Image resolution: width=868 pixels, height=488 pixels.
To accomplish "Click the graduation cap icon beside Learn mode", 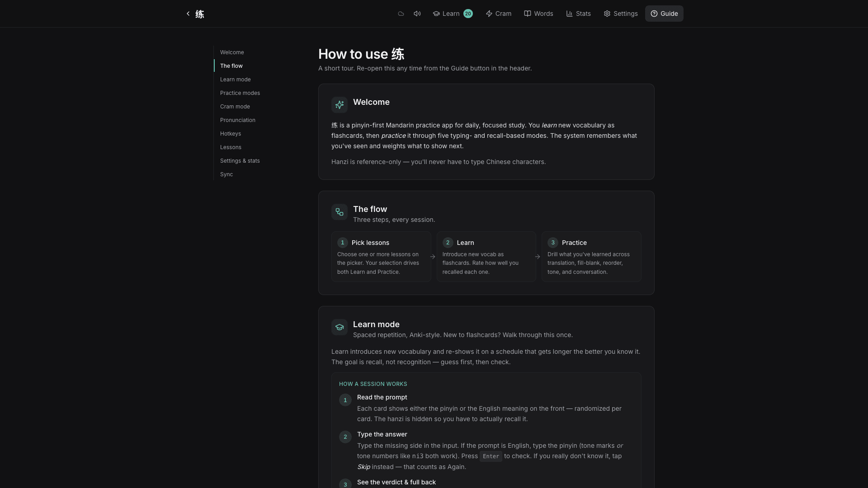I will click(x=340, y=327).
